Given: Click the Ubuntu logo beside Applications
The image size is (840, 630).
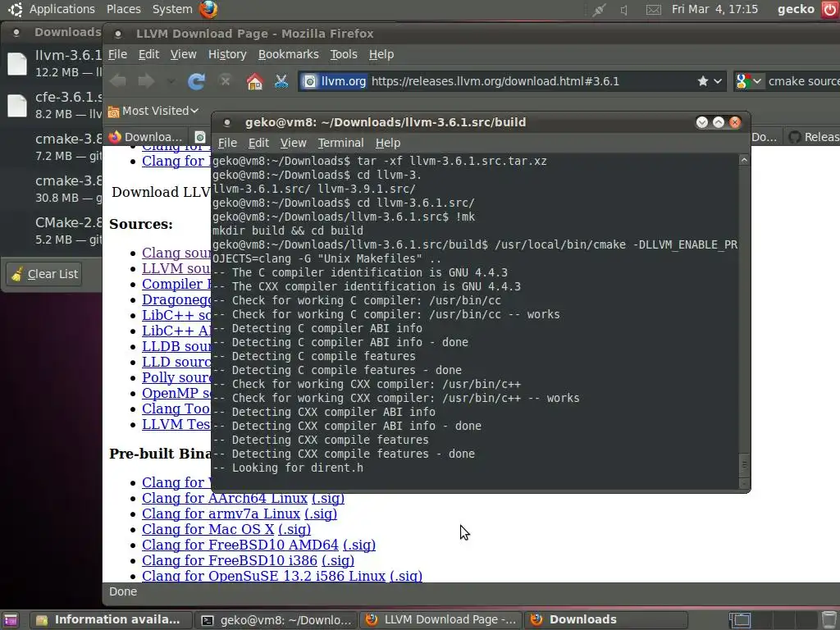Looking at the screenshot, I should 16,9.
